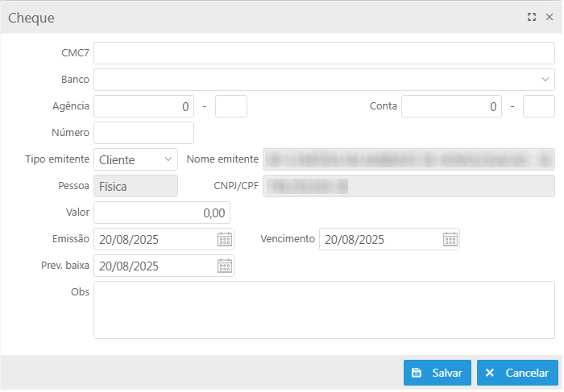Focus the Valor amount field
The image size is (564, 392).
pyautogui.click(x=162, y=213)
